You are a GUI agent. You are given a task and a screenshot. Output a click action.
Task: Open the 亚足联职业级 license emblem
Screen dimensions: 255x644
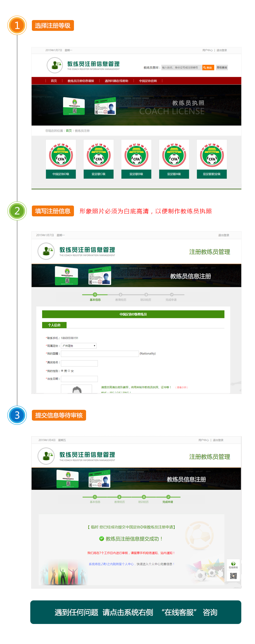[x=212, y=155]
